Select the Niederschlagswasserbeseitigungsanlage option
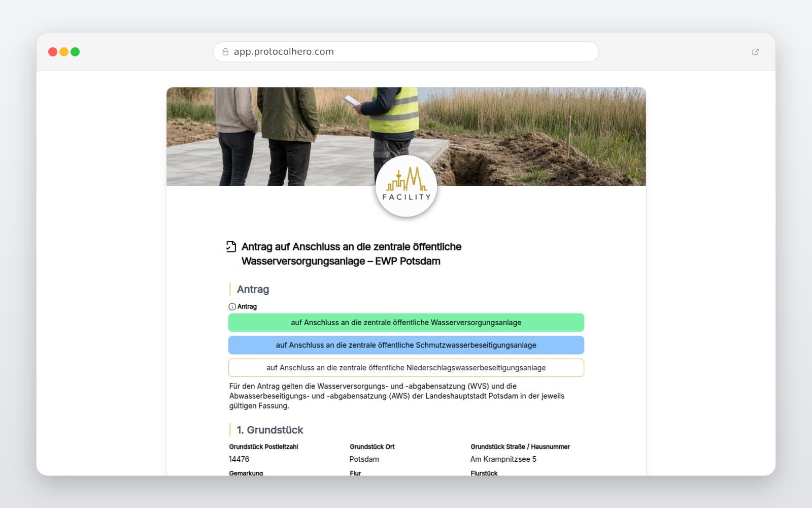Image resolution: width=812 pixels, height=508 pixels. click(x=406, y=368)
